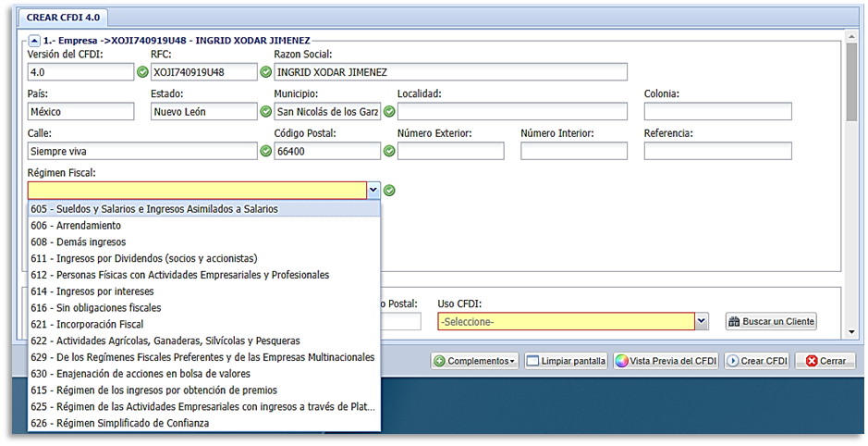Viewport: 868px width, 446px height.
Task: Collapse the 1.- Empresa section
Action: pyautogui.click(x=34, y=40)
